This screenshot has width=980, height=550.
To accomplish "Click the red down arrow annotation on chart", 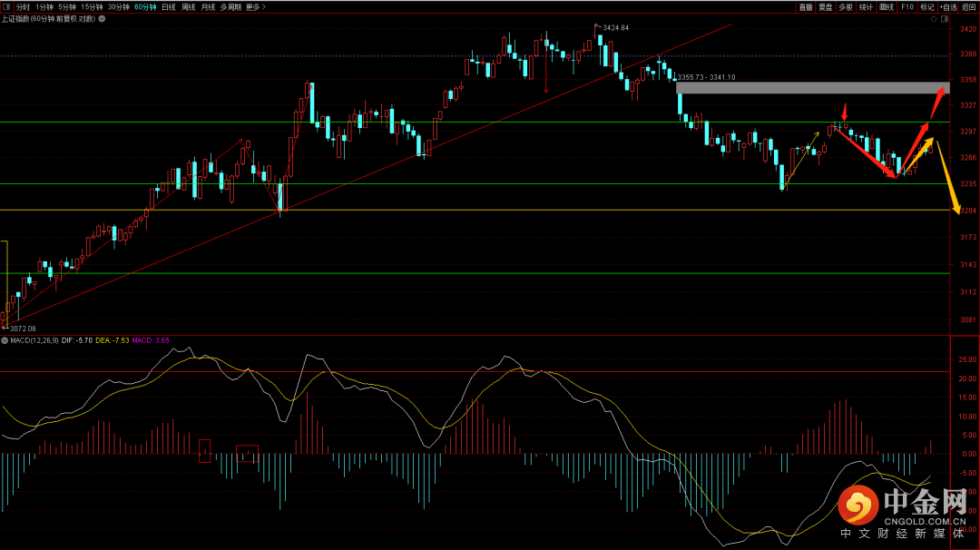I will (x=844, y=113).
